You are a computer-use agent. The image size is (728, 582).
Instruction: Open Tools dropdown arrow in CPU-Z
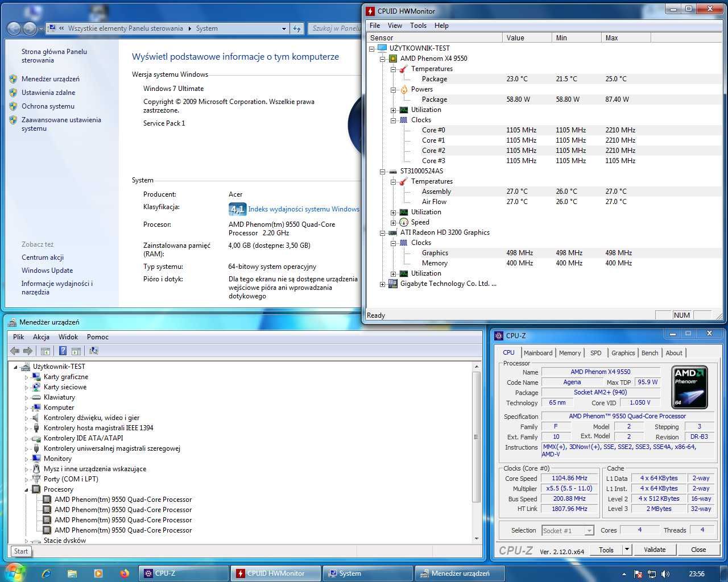627,550
